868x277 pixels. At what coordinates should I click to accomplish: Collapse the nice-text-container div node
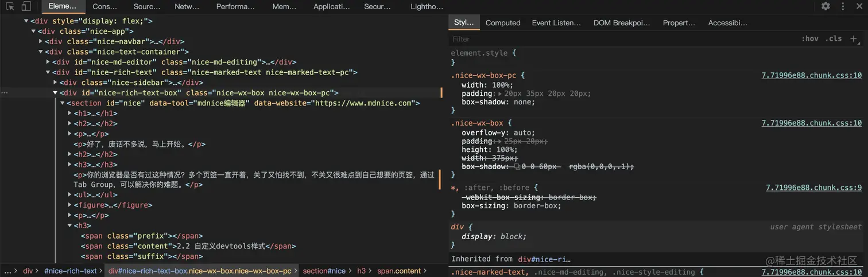(x=40, y=52)
